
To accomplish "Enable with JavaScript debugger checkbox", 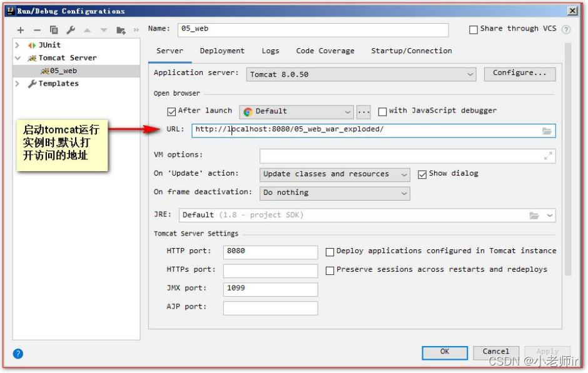I will pos(382,112).
